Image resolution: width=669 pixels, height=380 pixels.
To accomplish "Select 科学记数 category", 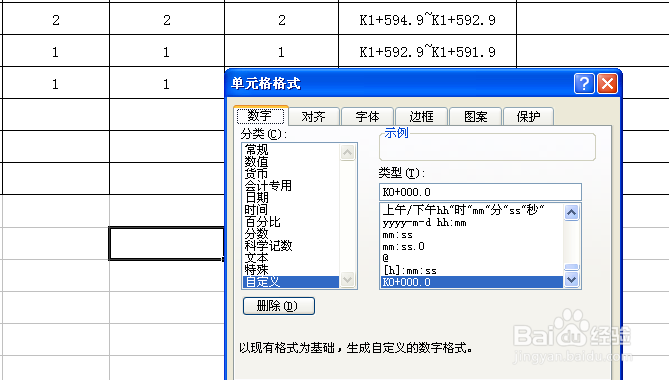I will coord(291,246).
